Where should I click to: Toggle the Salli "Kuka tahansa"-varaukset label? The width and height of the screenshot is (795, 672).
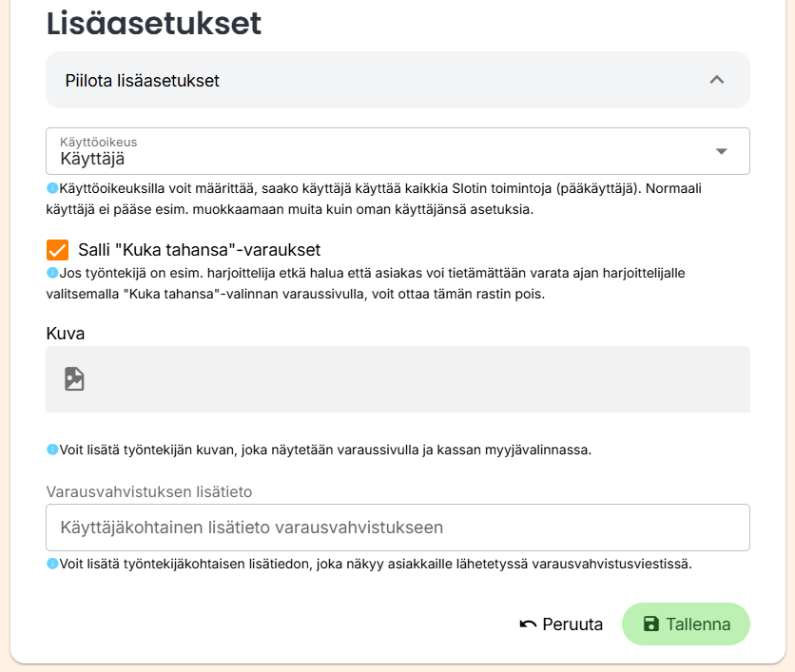pos(200,250)
